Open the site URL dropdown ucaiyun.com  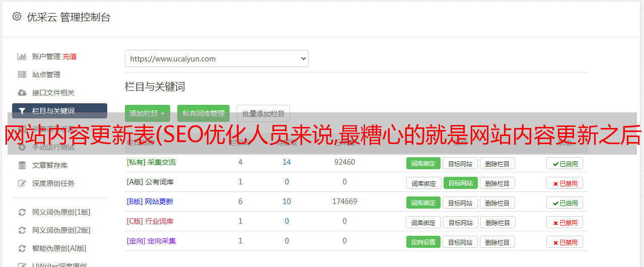tap(217, 58)
